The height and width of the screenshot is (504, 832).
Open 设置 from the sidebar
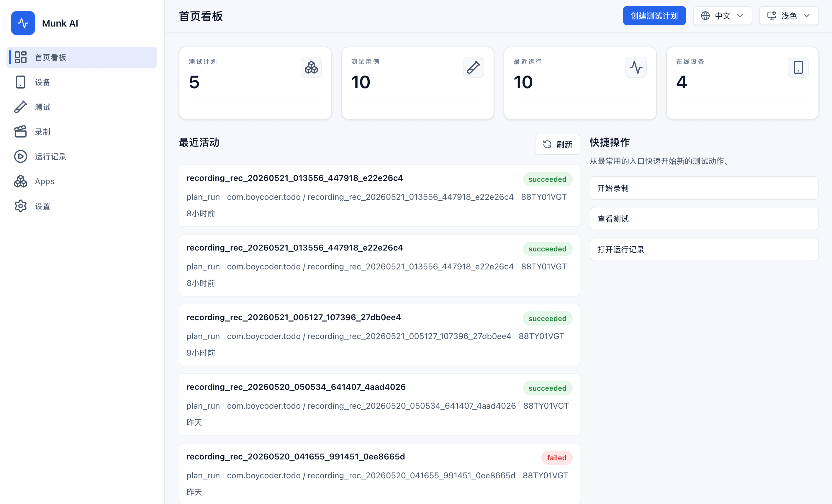[82, 206]
